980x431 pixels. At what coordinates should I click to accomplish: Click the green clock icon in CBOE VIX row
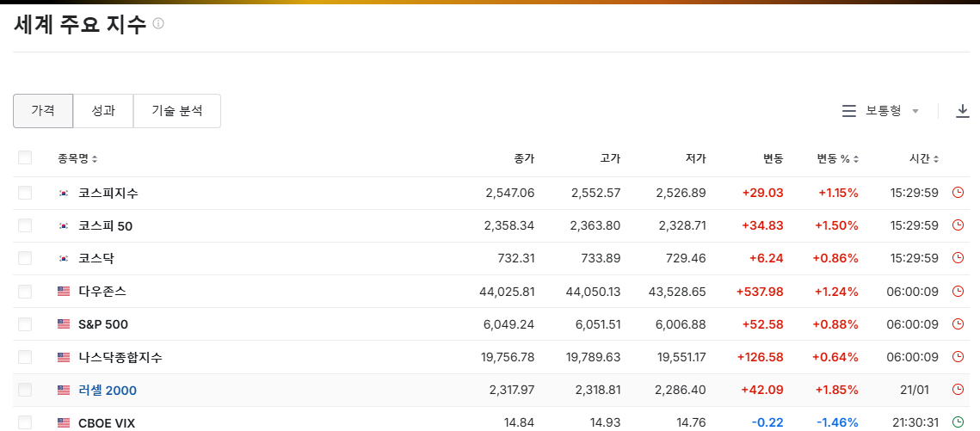tap(958, 423)
